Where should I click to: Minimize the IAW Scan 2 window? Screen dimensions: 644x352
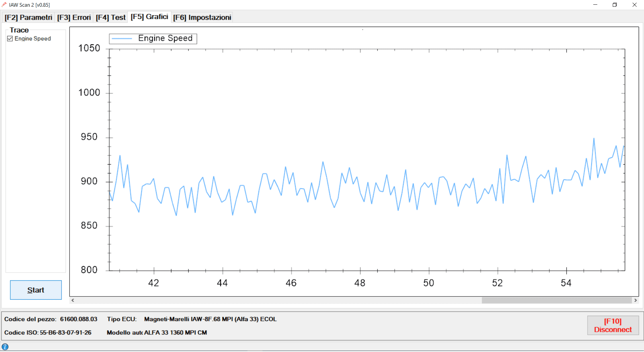pos(595,5)
